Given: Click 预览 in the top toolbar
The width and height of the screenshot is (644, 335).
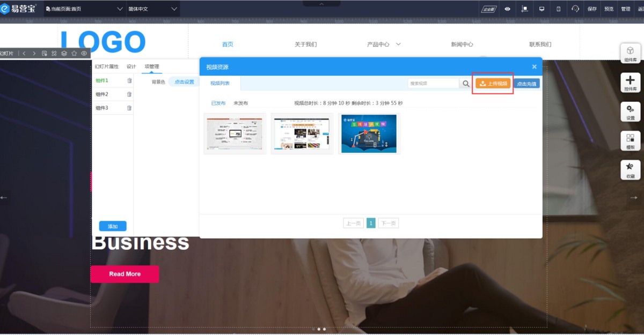Looking at the screenshot, I should pyautogui.click(x=609, y=9).
